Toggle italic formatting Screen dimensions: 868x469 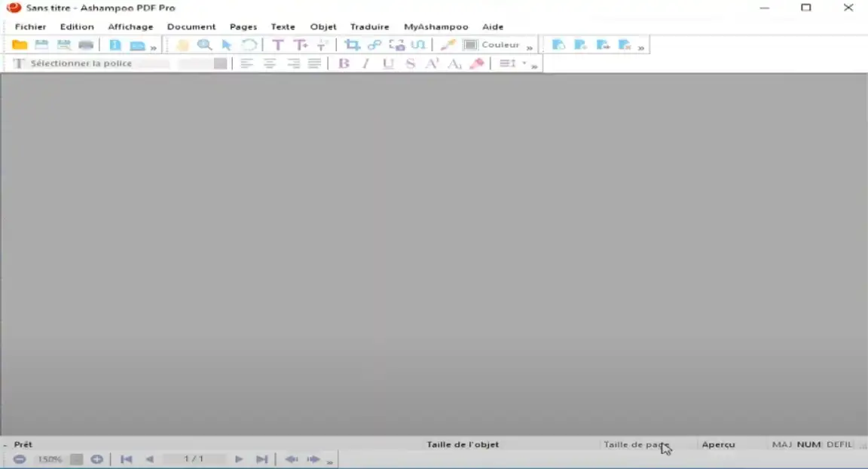pos(365,64)
